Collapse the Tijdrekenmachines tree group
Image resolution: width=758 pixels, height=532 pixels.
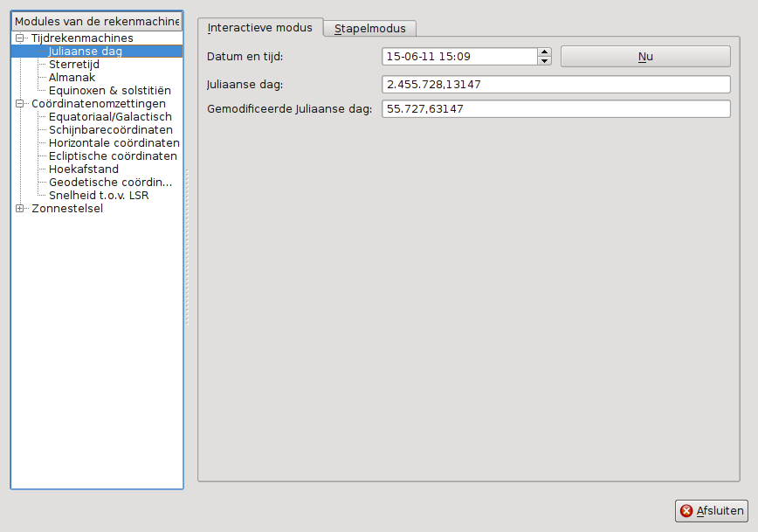click(x=19, y=38)
